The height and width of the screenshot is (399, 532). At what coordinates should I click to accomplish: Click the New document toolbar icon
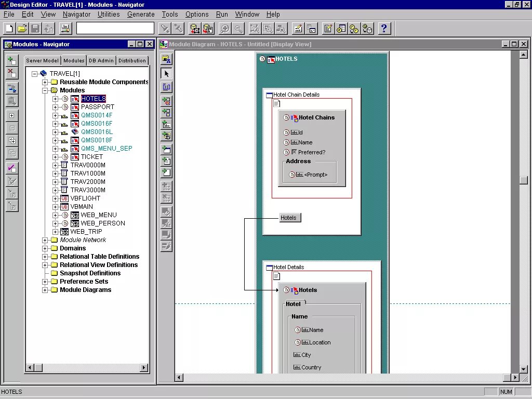click(x=9, y=29)
